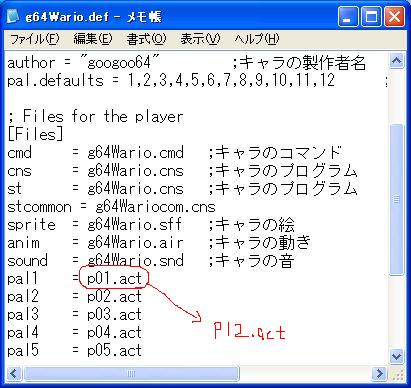Click the horizontal scrollbar left arrow

14,373
